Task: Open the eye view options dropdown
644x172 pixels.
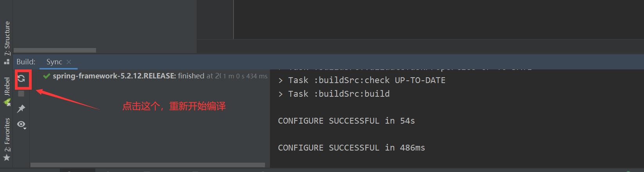Action: (22, 124)
